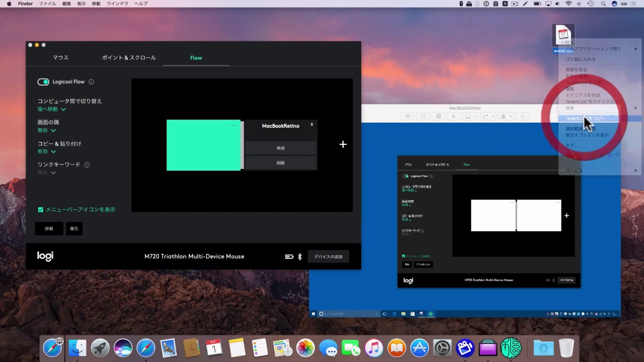Click the デバイスの追加 button

[328, 256]
